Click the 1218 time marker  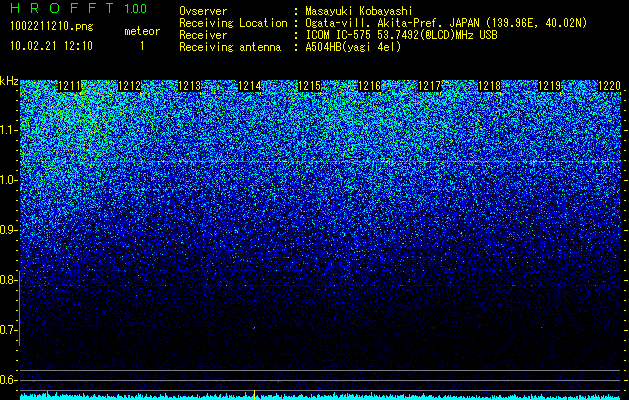[x=489, y=86]
